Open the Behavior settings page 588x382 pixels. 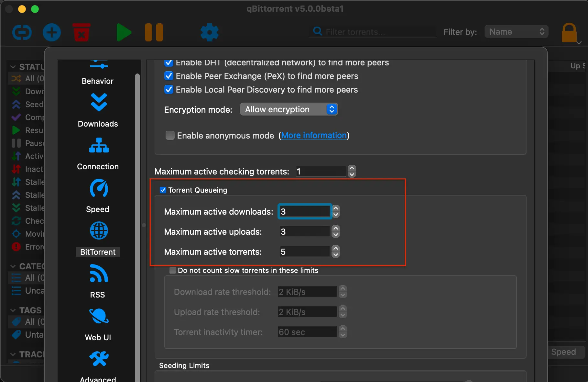click(98, 73)
